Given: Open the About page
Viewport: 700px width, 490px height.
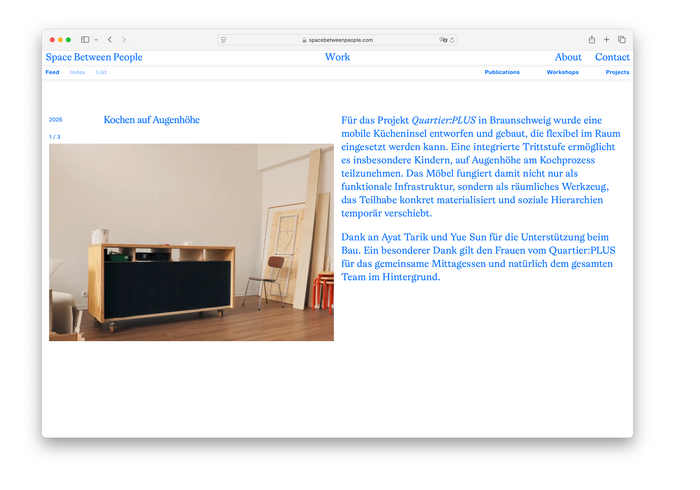Looking at the screenshot, I should pyautogui.click(x=568, y=57).
